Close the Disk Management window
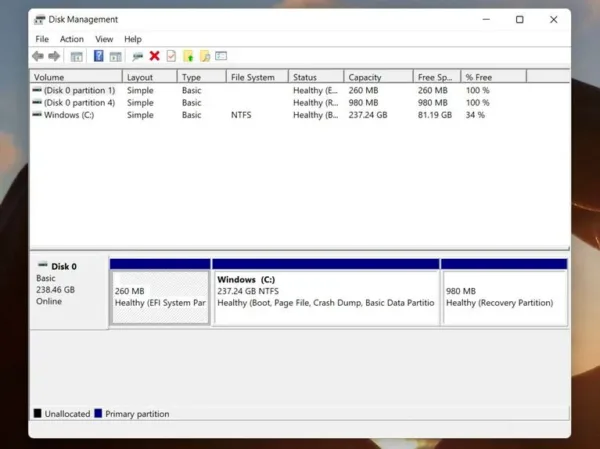600x449 pixels. click(x=553, y=20)
